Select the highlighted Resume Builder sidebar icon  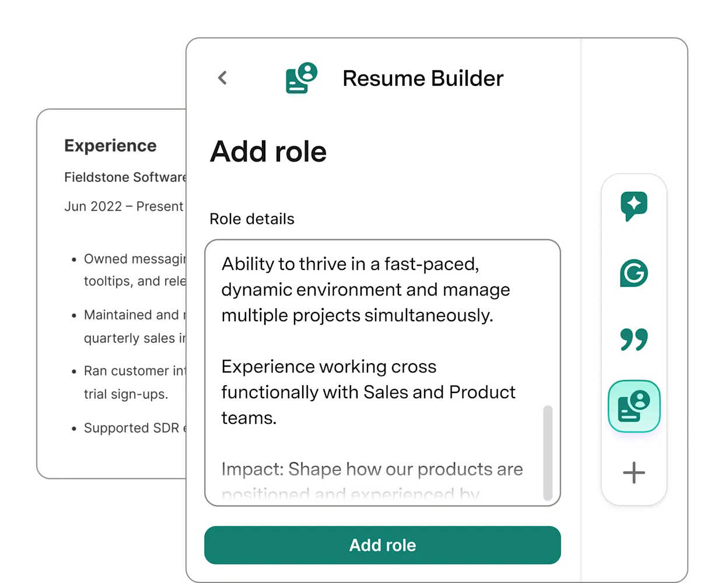coord(634,406)
